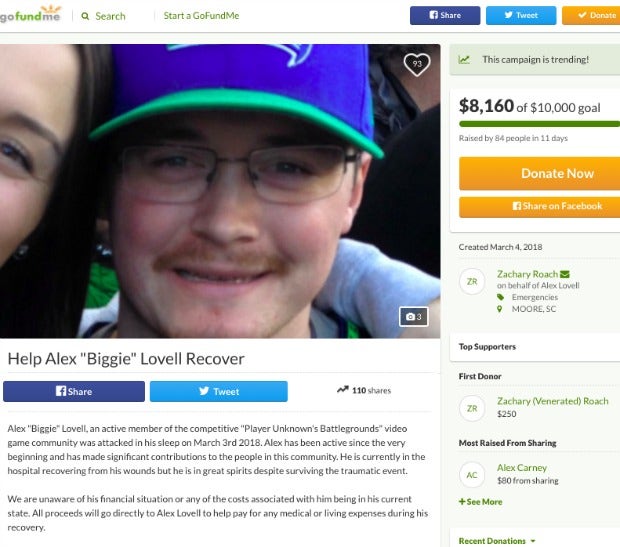This screenshot has width=620, height=547.
Task: Click the Facebook Share button in header
Action: tap(445, 15)
